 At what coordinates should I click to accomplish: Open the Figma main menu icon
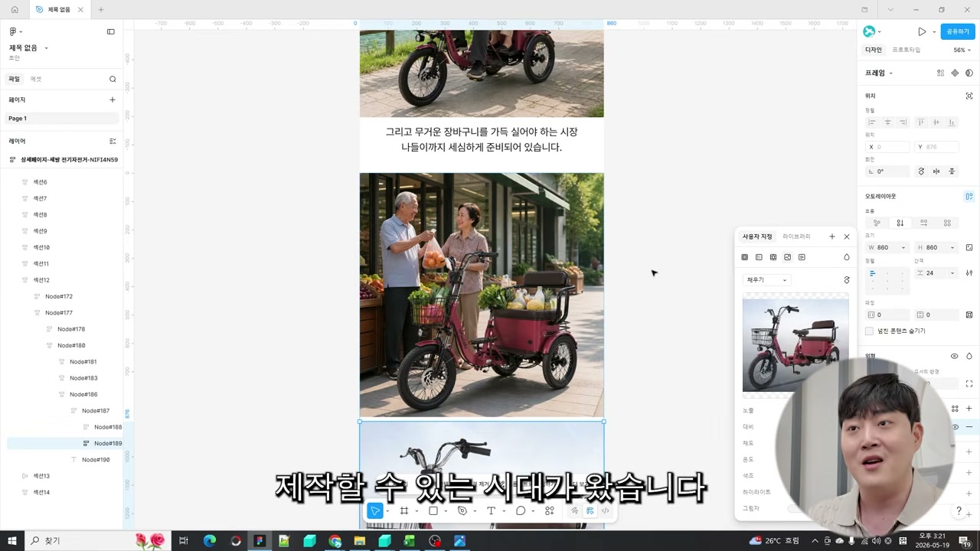(x=13, y=31)
